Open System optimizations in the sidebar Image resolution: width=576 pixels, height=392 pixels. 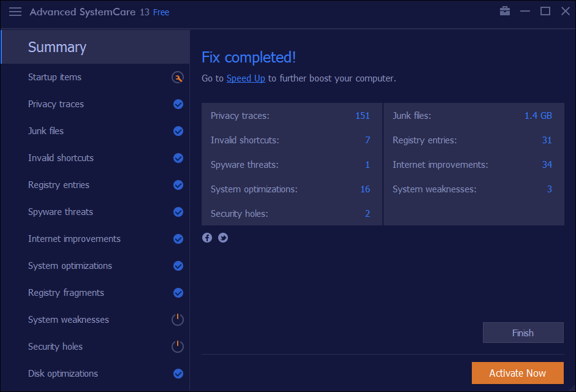[x=70, y=266]
